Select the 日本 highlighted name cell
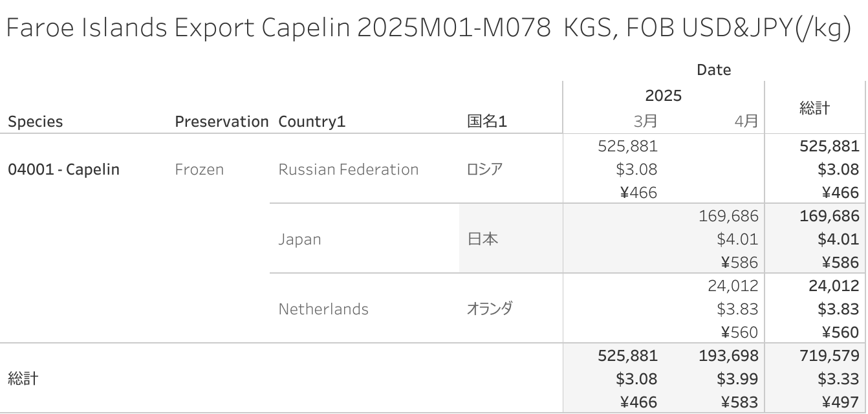Viewport: 868px width, 414px height. coord(483,239)
